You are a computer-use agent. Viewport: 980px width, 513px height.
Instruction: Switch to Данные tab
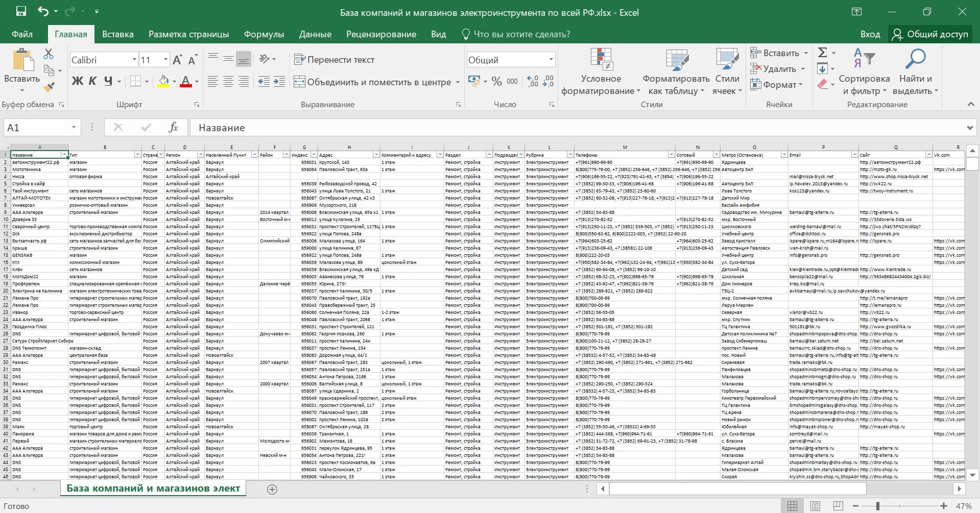click(315, 34)
